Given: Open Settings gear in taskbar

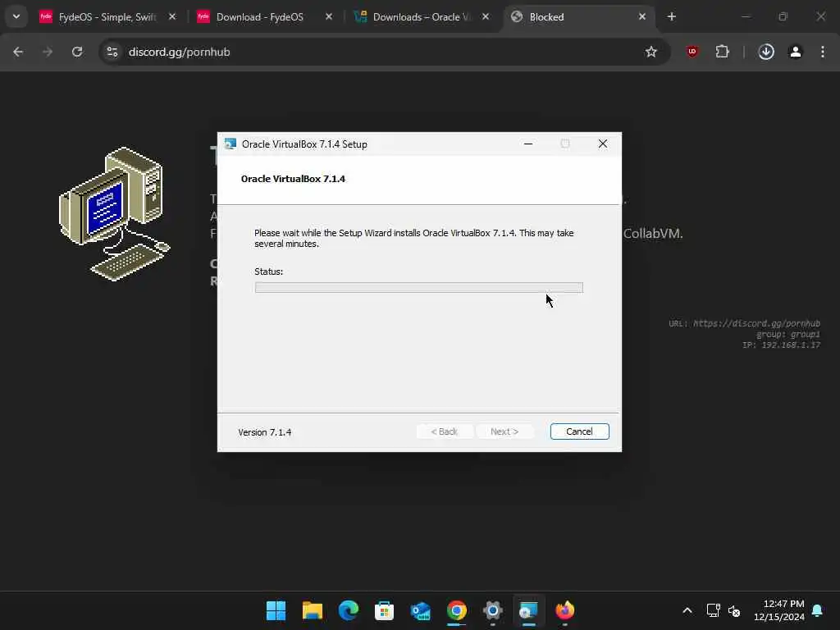Looking at the screenshot, I should (492, 610).
